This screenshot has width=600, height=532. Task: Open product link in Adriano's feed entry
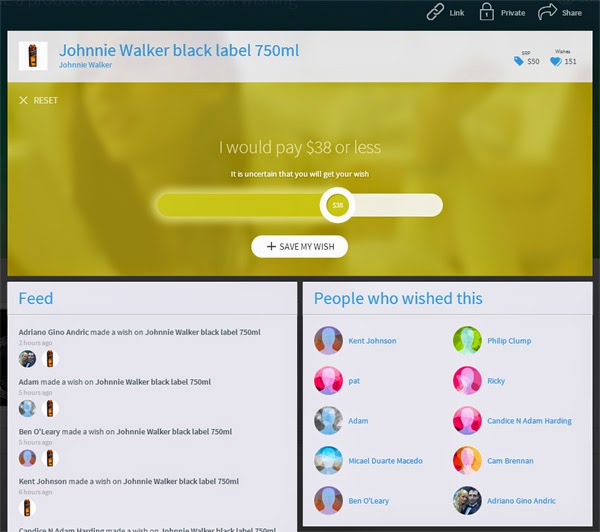point(203,332)
